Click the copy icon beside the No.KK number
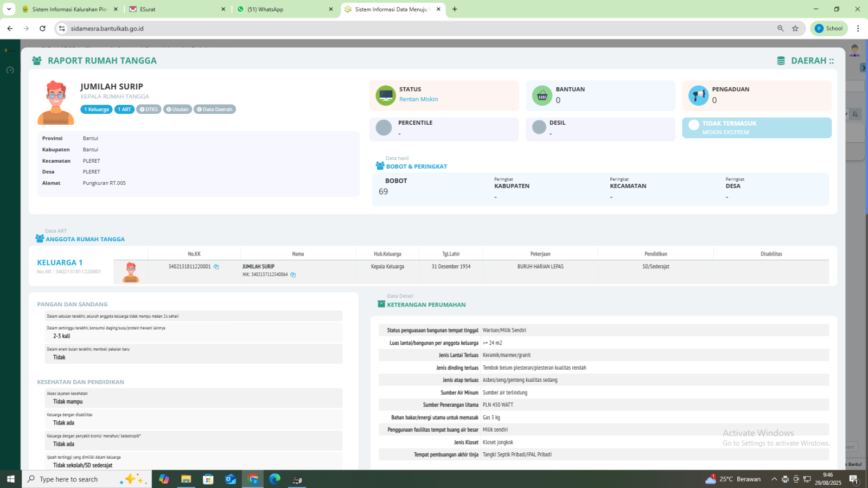 pyautogui.click(x=216, y=267)
